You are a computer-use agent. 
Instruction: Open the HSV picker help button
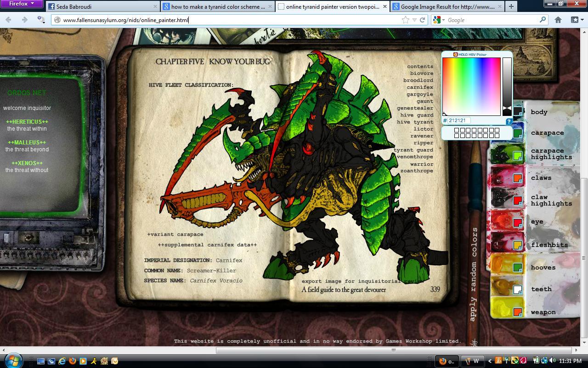509,121
